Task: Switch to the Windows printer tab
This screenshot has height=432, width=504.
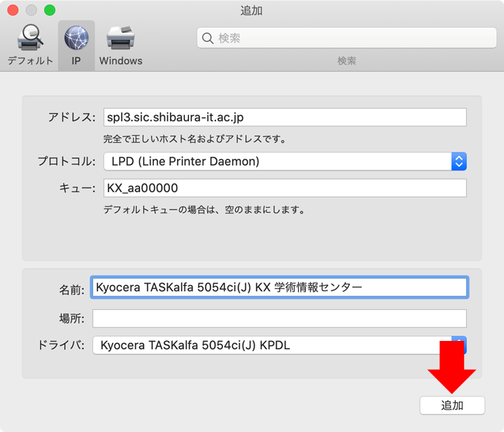Action: click(121, 45)
